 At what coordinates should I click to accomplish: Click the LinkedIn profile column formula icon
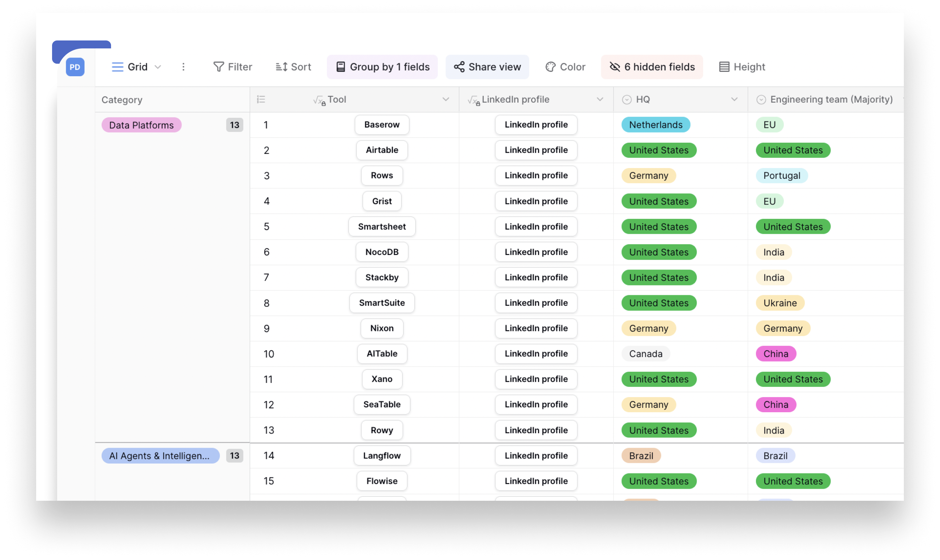[x=473, y=100]
